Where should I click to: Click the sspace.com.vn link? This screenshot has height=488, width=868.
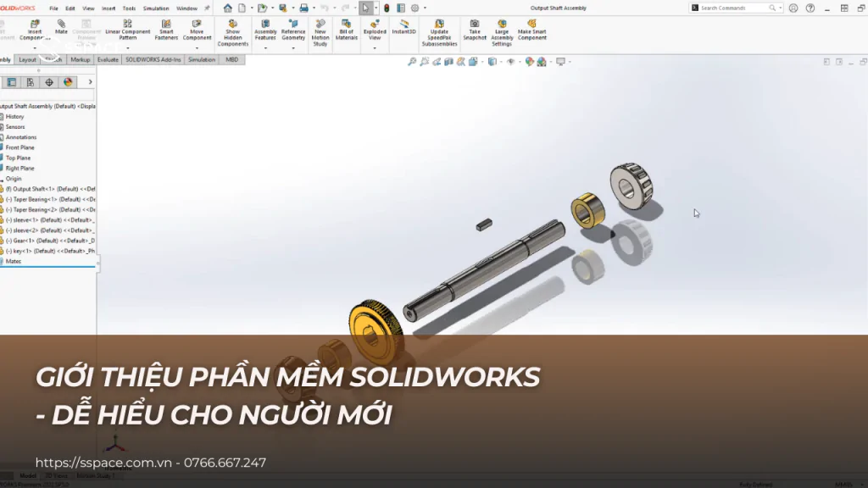click(x=103, y=463)
